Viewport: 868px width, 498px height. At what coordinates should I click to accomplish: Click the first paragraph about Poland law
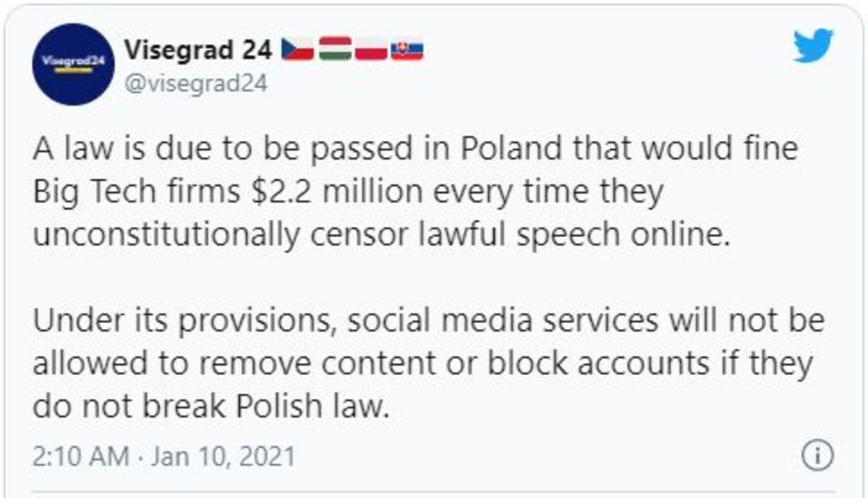pos(415,193)
